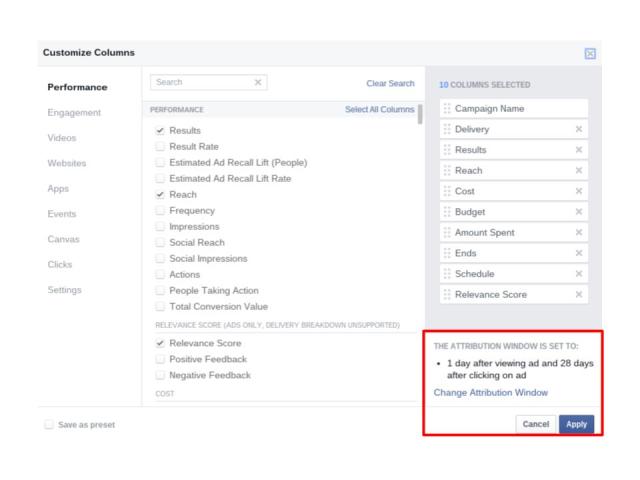Uncheck the Reach checkbox
The height and width of the screenshot is (480, 640).
(x=160, y=195)
